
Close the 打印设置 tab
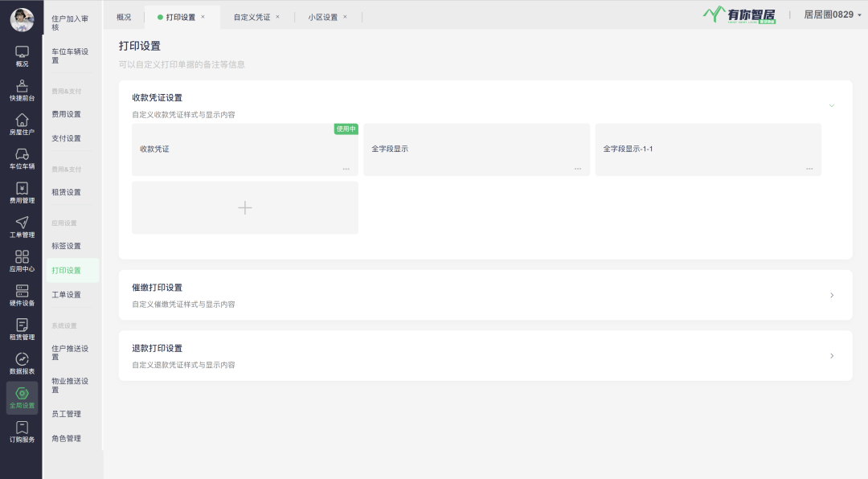pos(203,17)
